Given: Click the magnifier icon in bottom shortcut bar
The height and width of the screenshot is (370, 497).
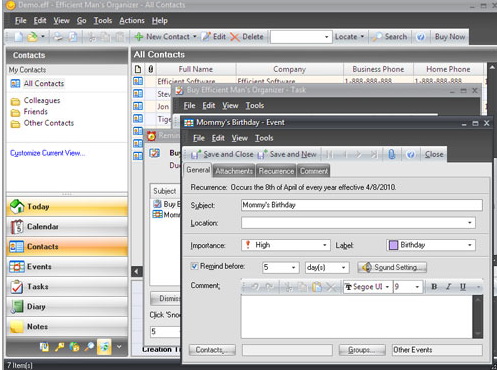Looking at the screenshot, I should click(x=89, y=347).
